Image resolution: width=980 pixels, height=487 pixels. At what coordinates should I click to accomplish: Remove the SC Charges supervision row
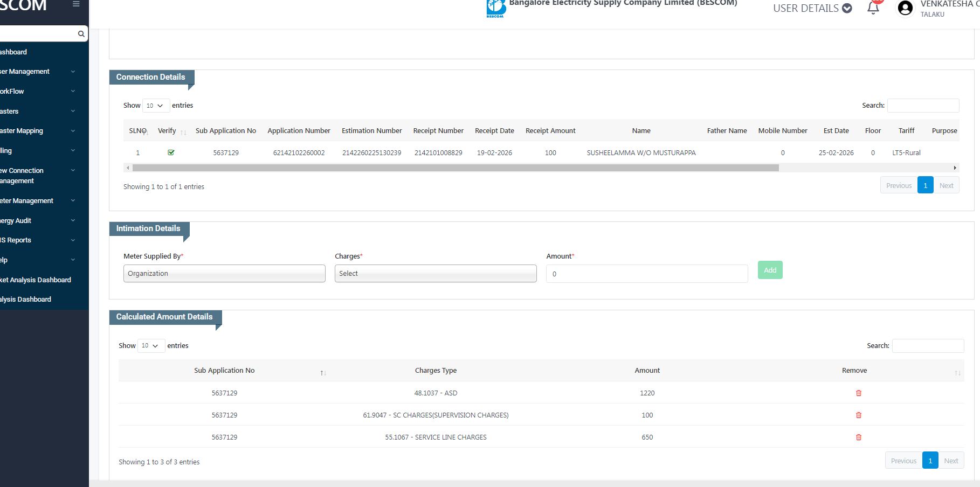(x=858, y=415)
